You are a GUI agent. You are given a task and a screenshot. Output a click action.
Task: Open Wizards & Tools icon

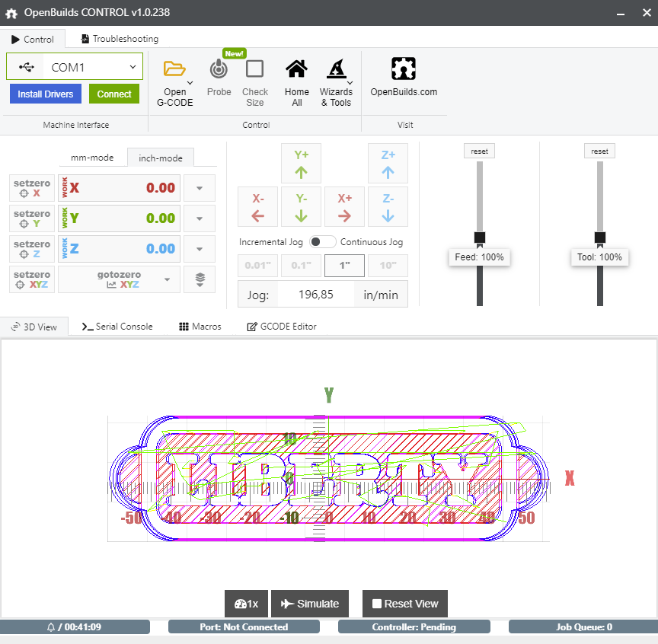click(x=337, y=69)
